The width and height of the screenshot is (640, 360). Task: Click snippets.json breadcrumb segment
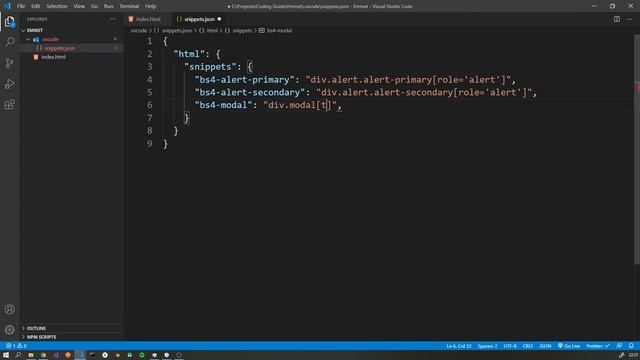tap(177, 31)
